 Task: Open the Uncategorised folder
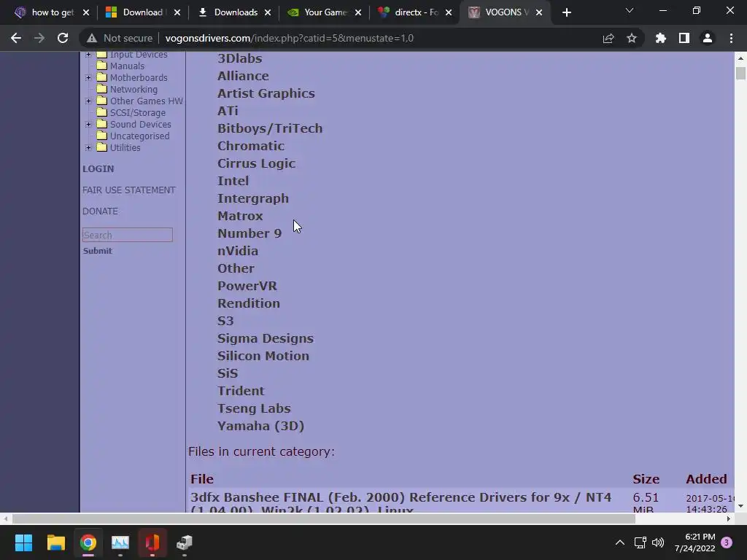139,136
